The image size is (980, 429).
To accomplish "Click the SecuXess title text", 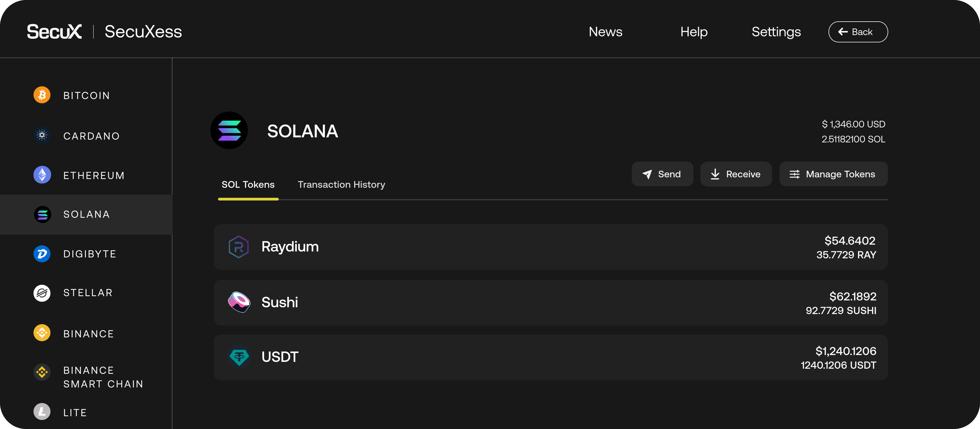I will (143, 32).
